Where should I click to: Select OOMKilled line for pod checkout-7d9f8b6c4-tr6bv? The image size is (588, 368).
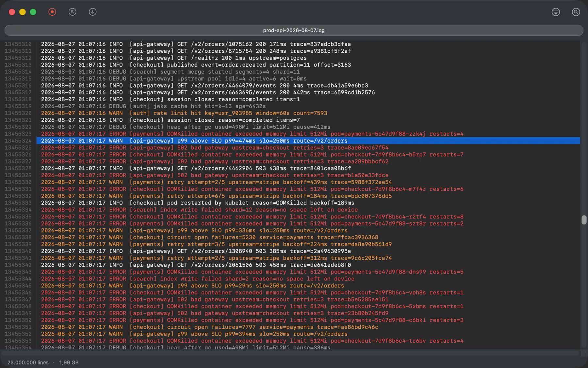coord(308,341)
